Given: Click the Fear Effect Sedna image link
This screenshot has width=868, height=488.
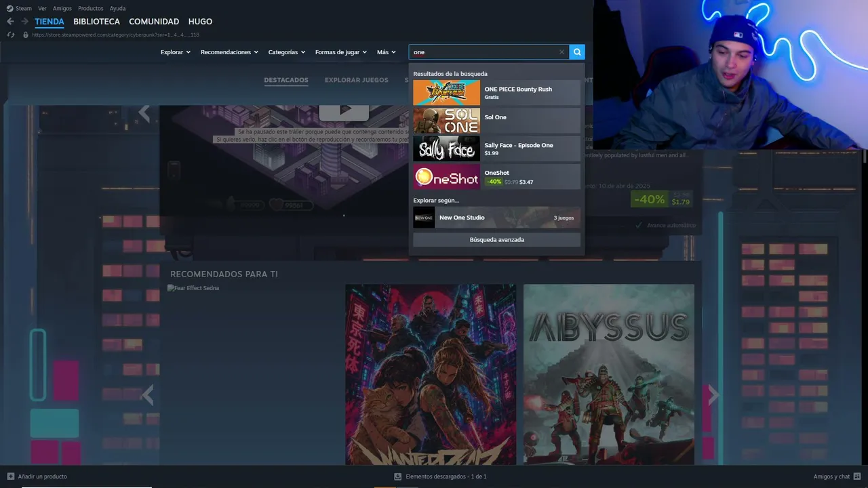Looking at the screenshot, I should [193, 288].
